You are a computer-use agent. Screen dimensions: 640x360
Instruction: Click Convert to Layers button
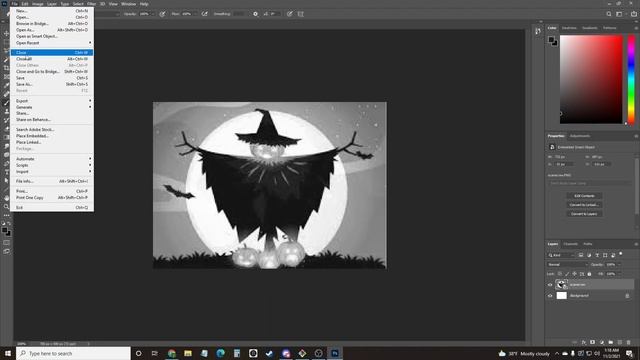pyautogui.click(x=584, y=214)
